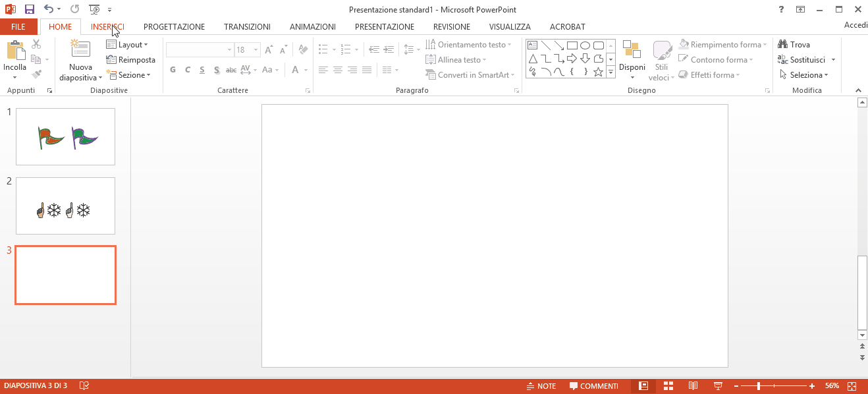Toggle align text left
Image resolution: width=868 pixels, height=394 pixels.
(x=323, y=70)
